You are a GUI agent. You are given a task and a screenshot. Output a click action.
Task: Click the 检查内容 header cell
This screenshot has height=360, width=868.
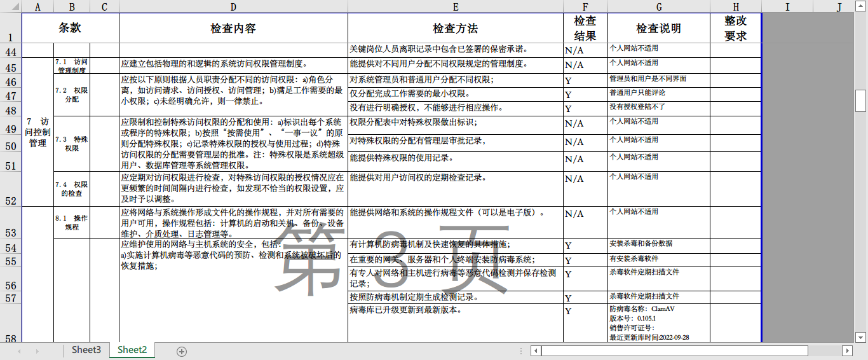(233, 28)
